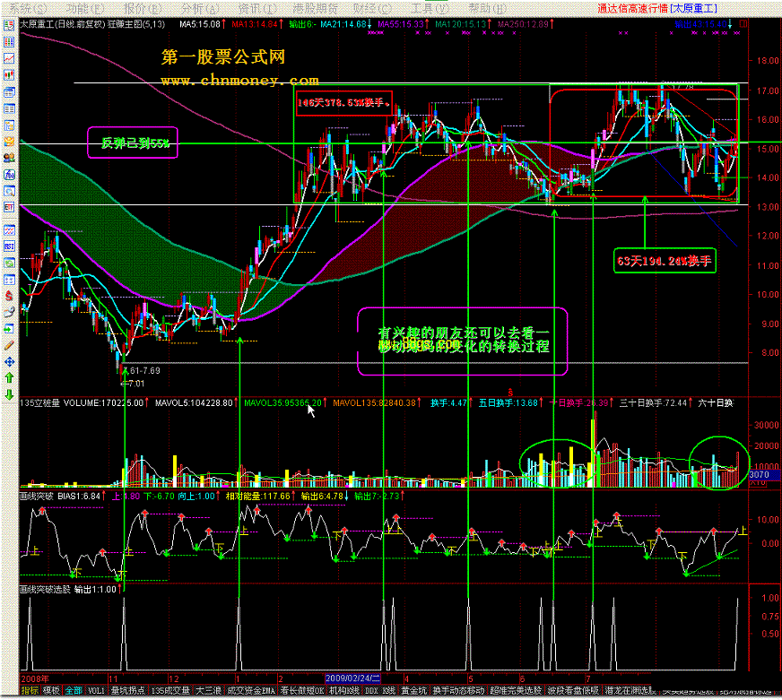
Task: Click the MA55:15.33 label in chart header
Action: click(x=402, y=24)
